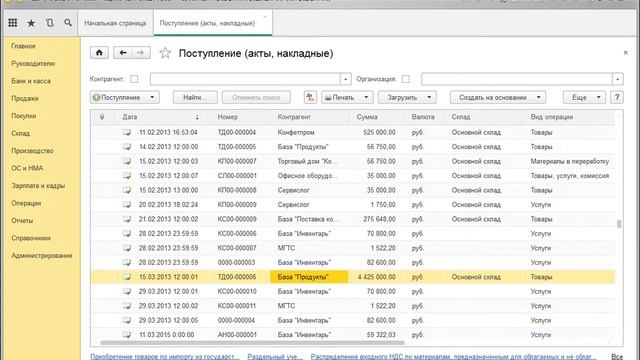Select the Материалы в переработку operation cell
Image resolution: width=640 pixels, height=360 pixels.
click(x=570, y=161)
